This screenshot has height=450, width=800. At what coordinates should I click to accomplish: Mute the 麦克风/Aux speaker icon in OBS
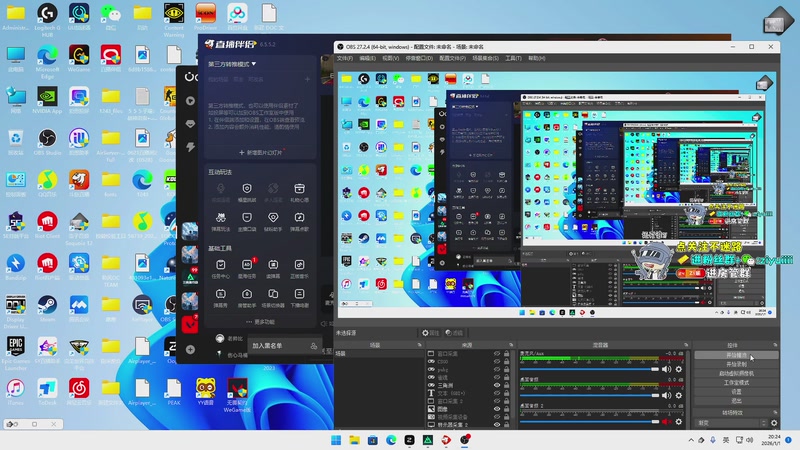click(666, 369)
